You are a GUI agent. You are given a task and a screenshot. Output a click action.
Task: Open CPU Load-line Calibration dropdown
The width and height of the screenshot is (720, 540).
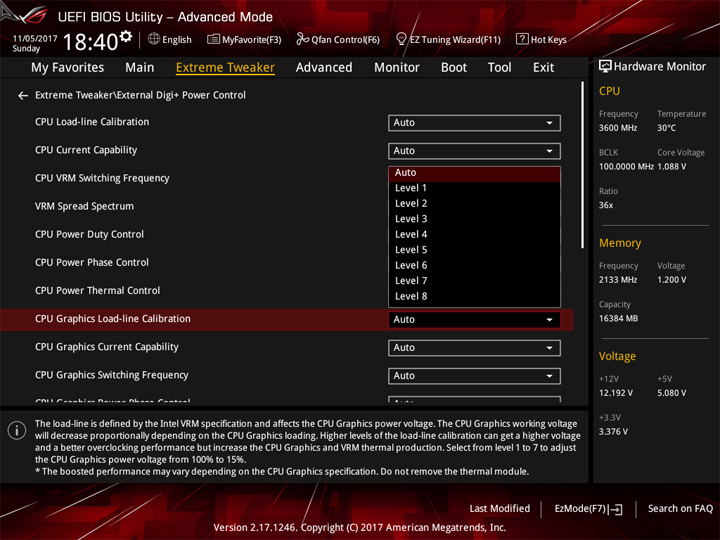pos(474,123)
